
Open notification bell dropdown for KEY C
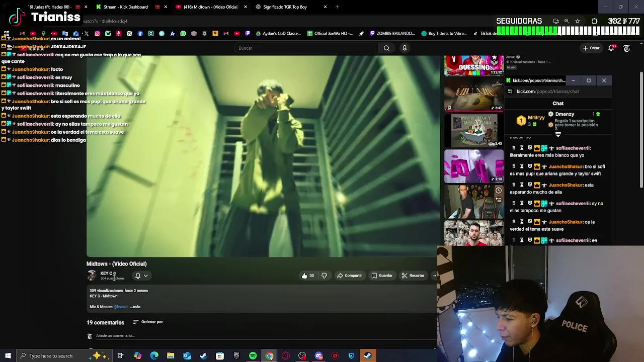point(141,276)
